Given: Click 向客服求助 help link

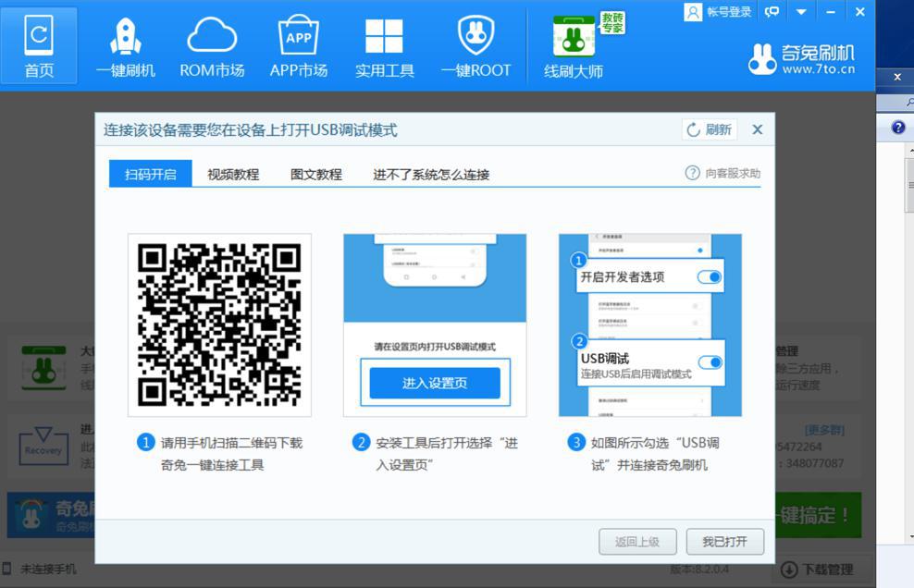Looking at the screenshot, I should click(x=723, y=173).
